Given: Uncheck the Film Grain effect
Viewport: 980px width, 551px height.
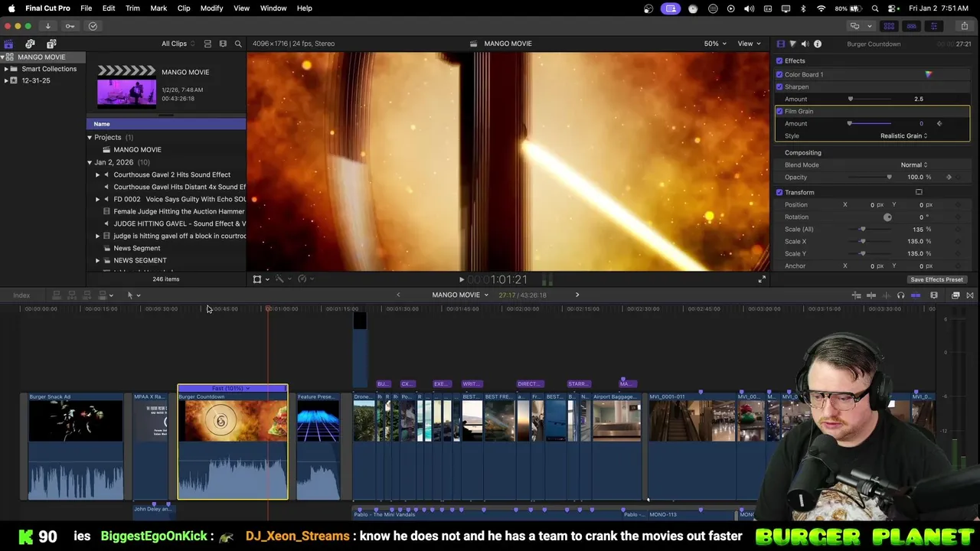Looking at the screenshot, I should tap(779, 111).
